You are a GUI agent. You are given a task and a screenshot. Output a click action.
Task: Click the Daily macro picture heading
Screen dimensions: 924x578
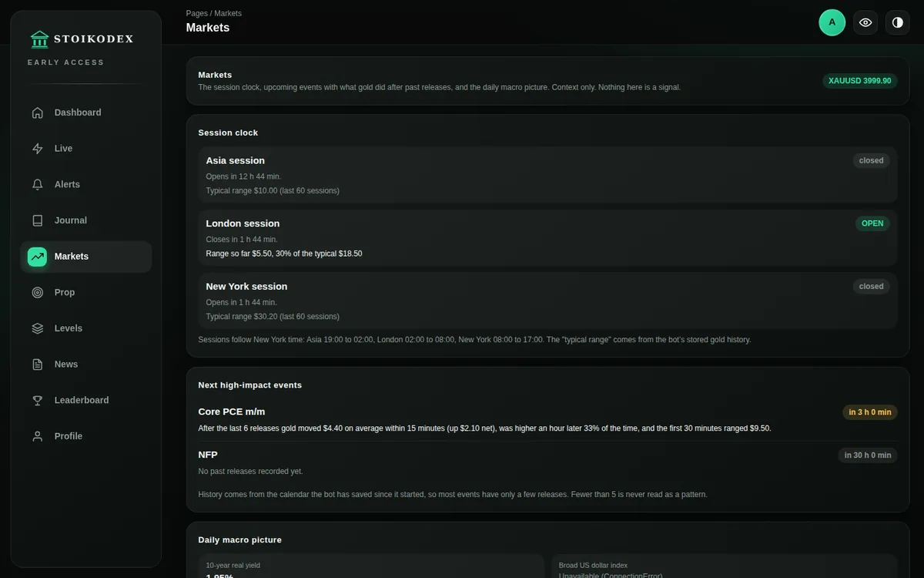[x=240, y=539]
